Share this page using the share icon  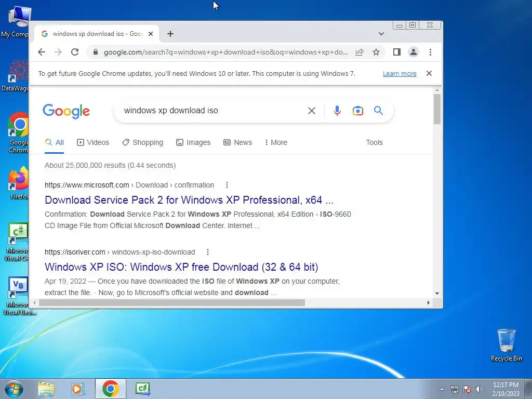(360, 52)
